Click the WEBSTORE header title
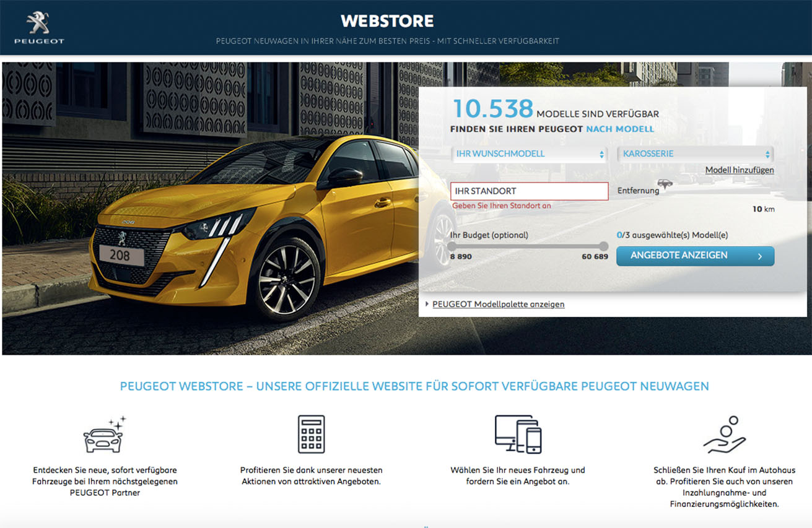The image size is (812, 528). pyautogui.click(x=387, y=21)
